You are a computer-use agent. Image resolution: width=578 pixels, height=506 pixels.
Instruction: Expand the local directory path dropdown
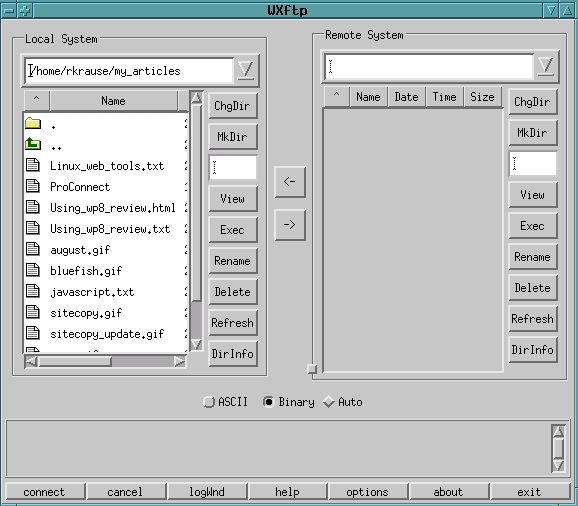pos(246,70)
